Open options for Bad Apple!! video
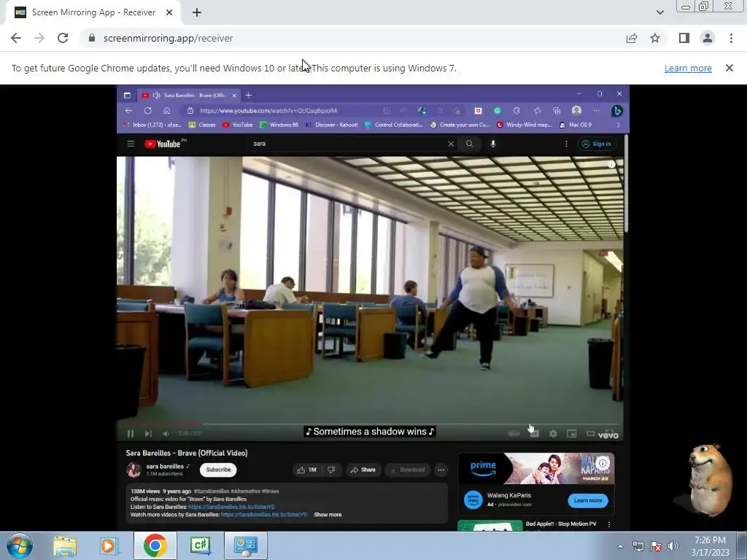 point(609,524)
